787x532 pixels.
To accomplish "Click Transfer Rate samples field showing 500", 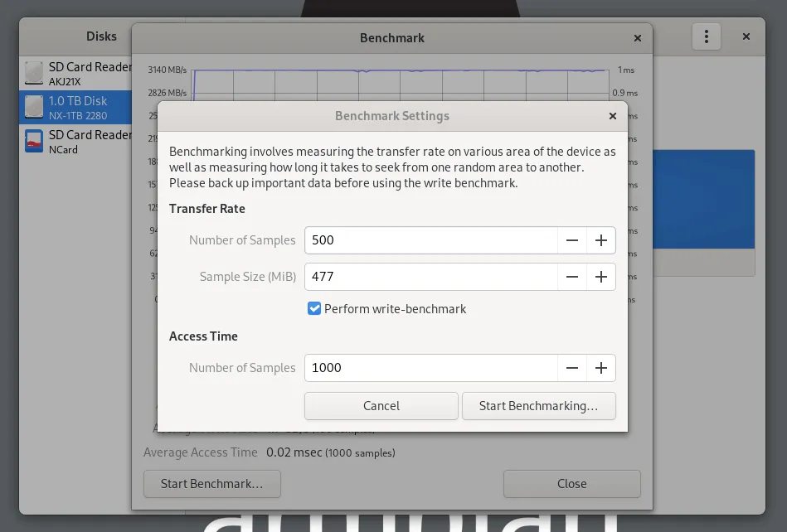I will click(430, 240).
